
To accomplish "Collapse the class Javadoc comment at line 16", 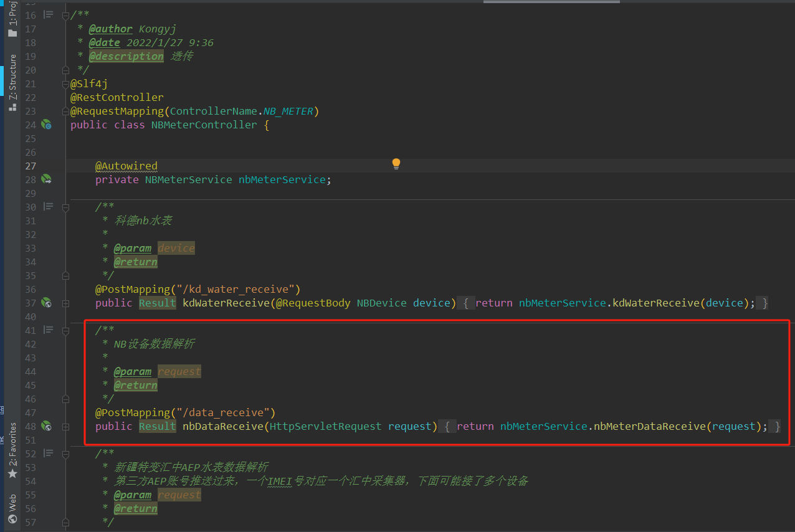I will [x=65, y=16].
